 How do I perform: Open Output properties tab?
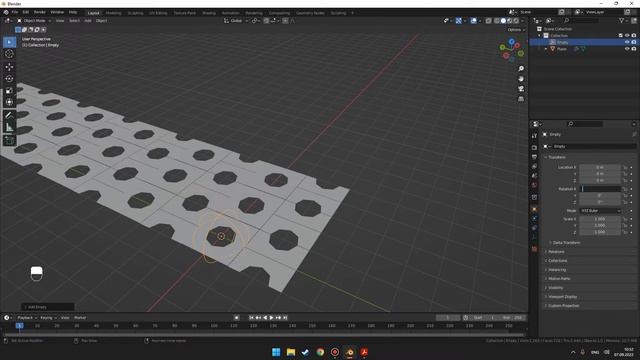click(x=534, y=157)
